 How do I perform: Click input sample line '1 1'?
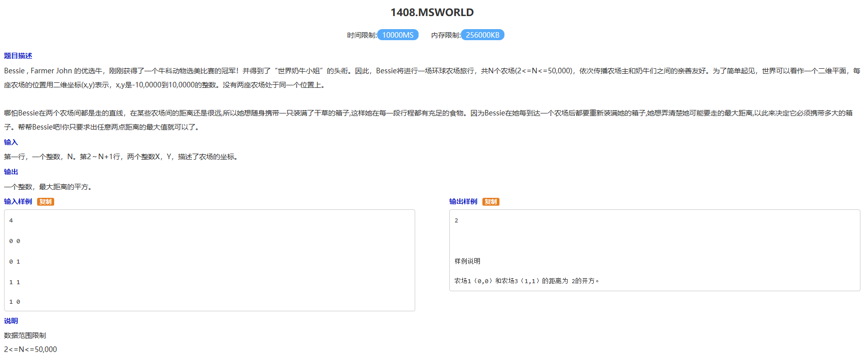coord(15,282)
